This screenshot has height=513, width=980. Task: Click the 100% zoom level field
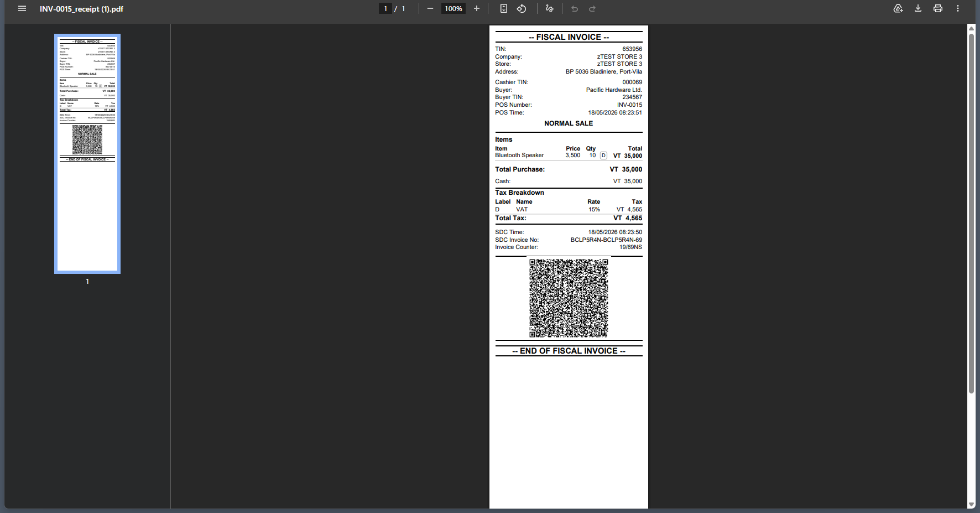click(453, 8)
